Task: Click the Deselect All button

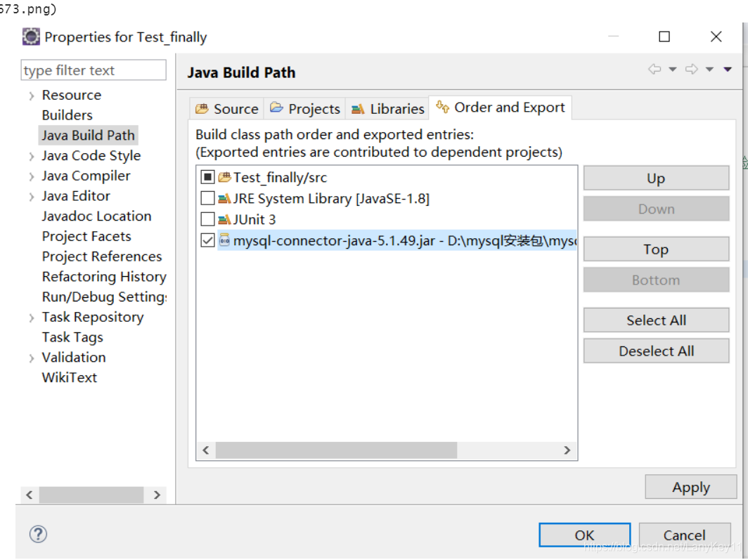Action: pyautogui.click(x=656, y=351)
